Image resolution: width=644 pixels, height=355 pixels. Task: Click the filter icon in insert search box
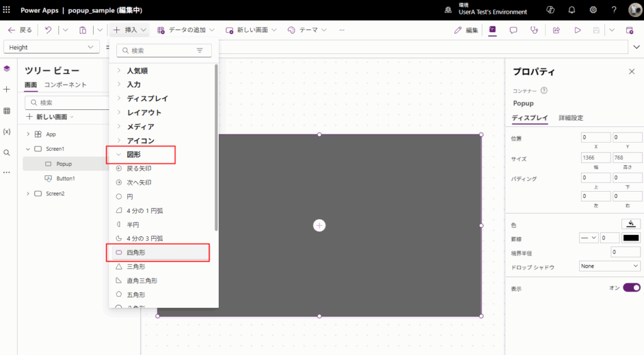point(199,50)
